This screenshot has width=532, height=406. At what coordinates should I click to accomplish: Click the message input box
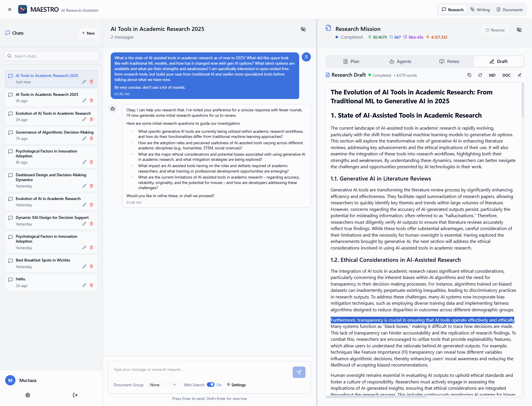tap(200, 370)
